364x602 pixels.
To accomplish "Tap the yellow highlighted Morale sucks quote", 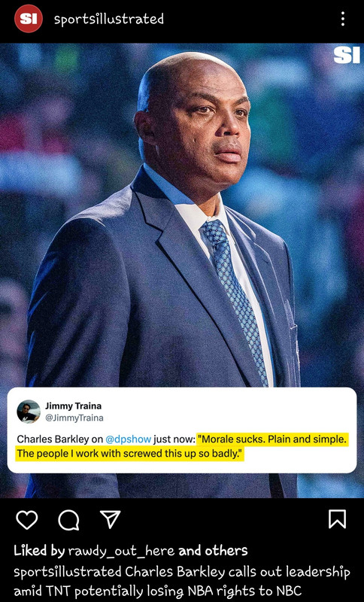I will click(x=183, y=446).
